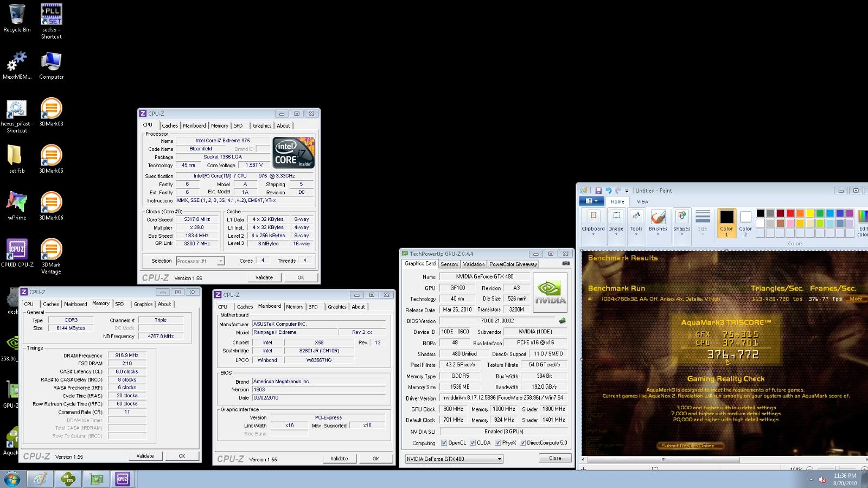Screen dimensions: 868x488
Task: Click Validate in CPU-Z Memory window
Action: click(145, 456)
